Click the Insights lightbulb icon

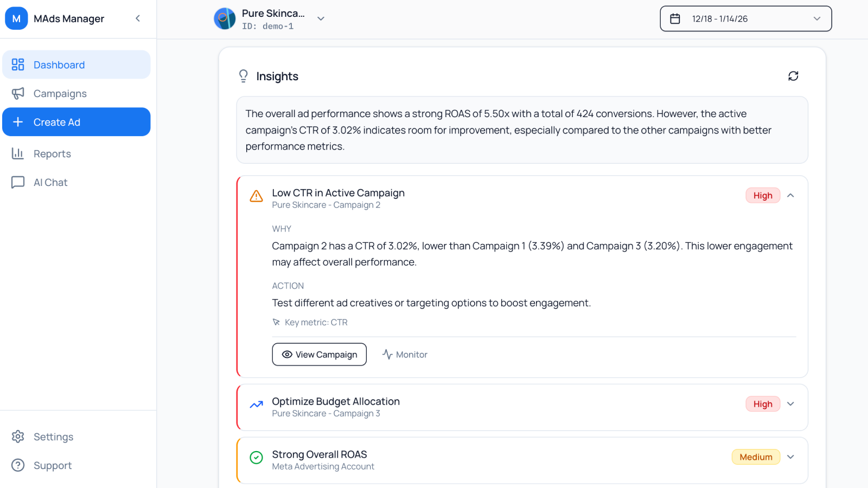pos(244,76)
